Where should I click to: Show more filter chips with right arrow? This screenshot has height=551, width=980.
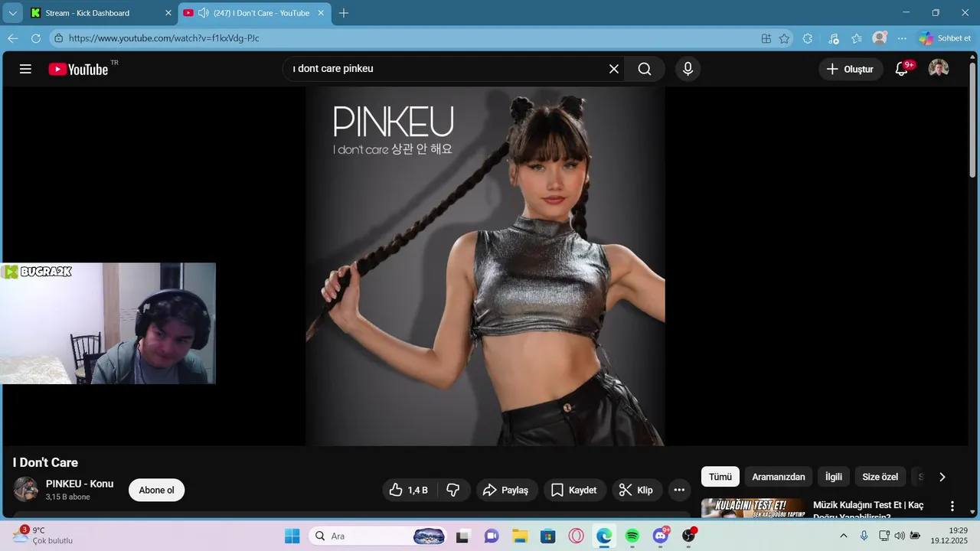(942, 477)
